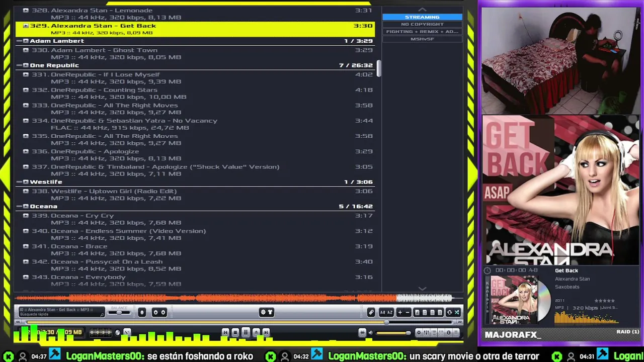The height and width of the screenshot is (362, 644).
Task: Open the main menu lines icon
Action: point(456,333)
